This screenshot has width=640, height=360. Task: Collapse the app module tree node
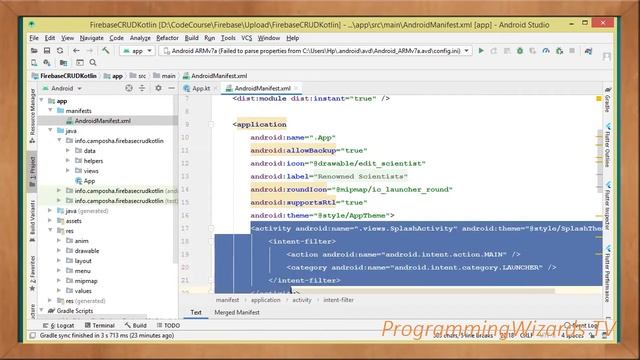point(42,101)
